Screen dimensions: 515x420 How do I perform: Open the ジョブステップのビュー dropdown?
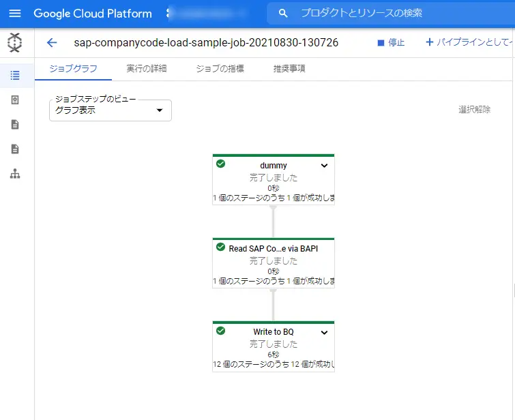click(x=111, y=110)
